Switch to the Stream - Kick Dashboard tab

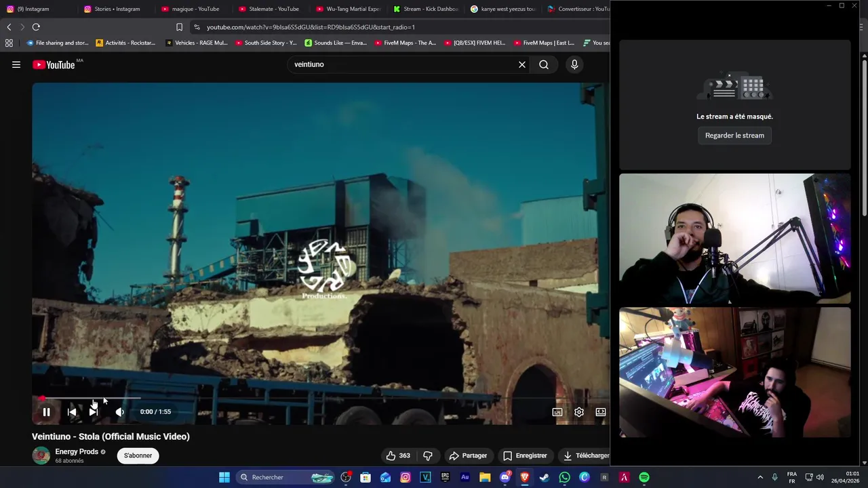pos(425,9)
